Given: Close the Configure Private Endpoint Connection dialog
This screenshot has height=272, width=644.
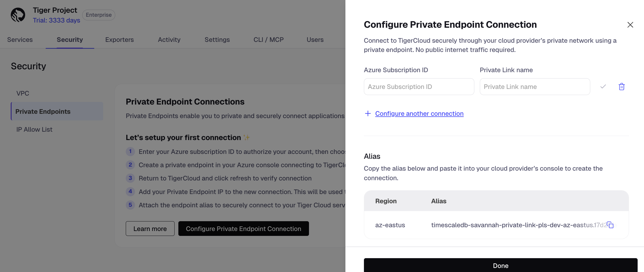Looking at the screenshot, I should [630, 25].
